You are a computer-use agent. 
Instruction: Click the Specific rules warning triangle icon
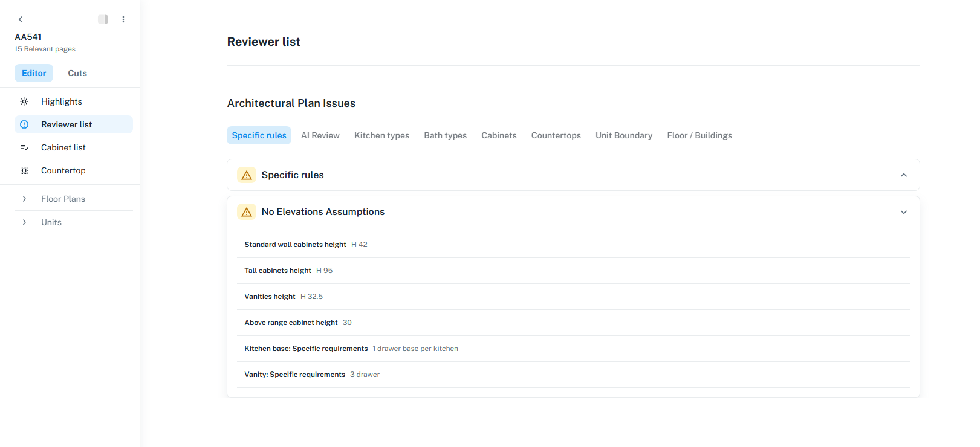pos(247,175)
